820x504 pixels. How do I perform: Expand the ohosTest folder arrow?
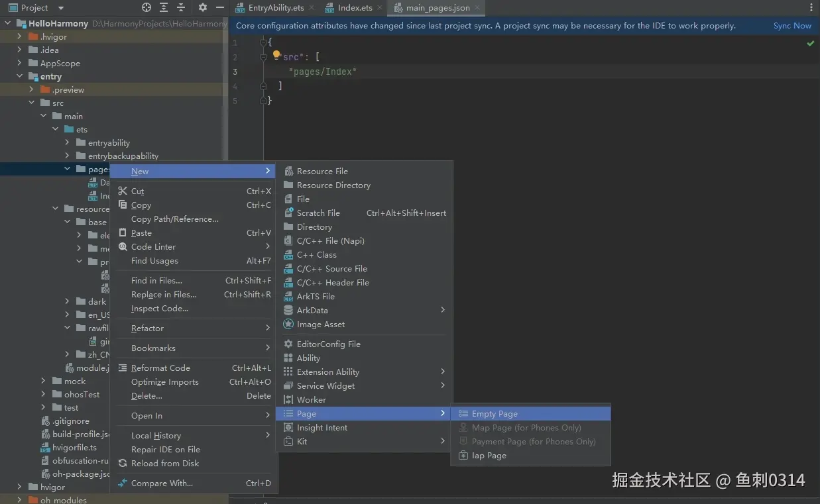[44, 394]
